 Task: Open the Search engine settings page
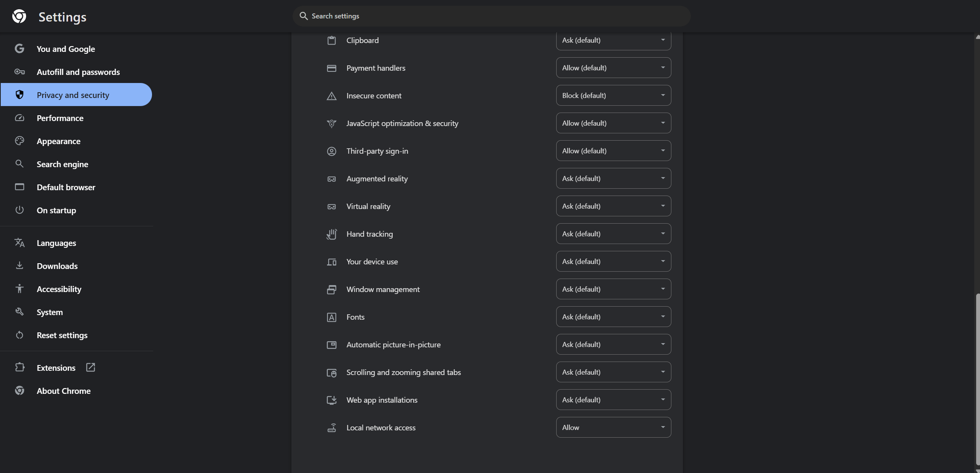76,164
